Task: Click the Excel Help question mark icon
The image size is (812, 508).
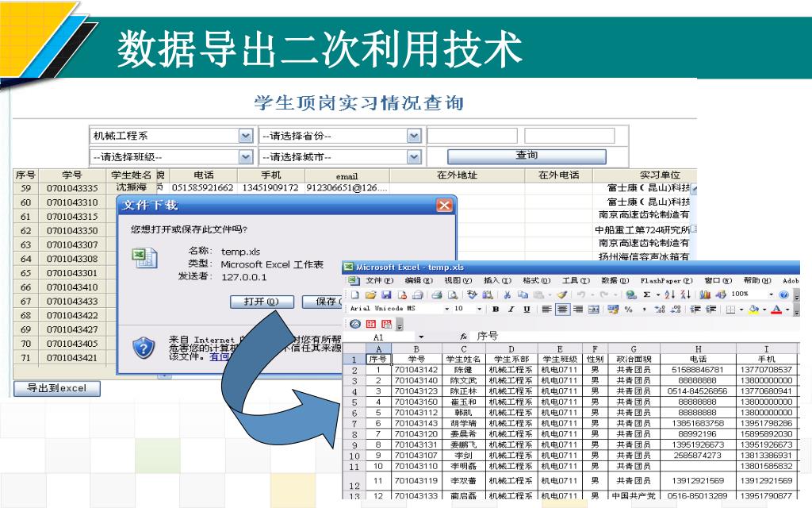Action: (x=783, y=294)
